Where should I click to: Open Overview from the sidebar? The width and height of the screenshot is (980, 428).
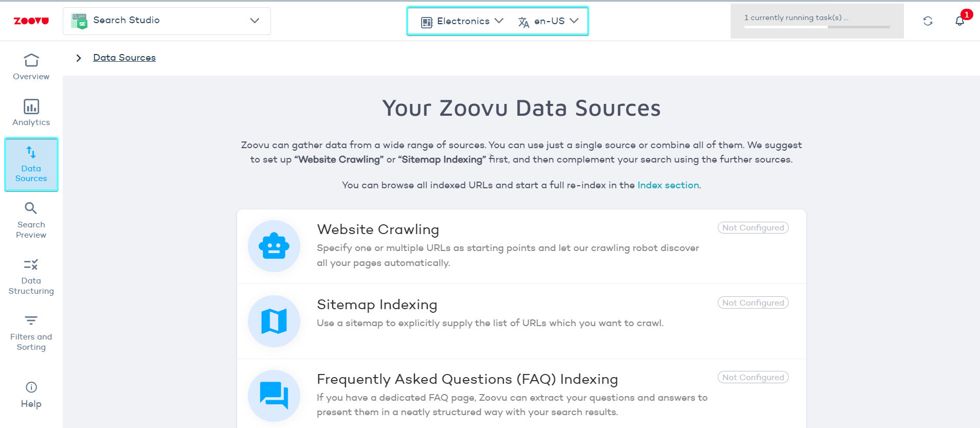click(x=31, y=67)
